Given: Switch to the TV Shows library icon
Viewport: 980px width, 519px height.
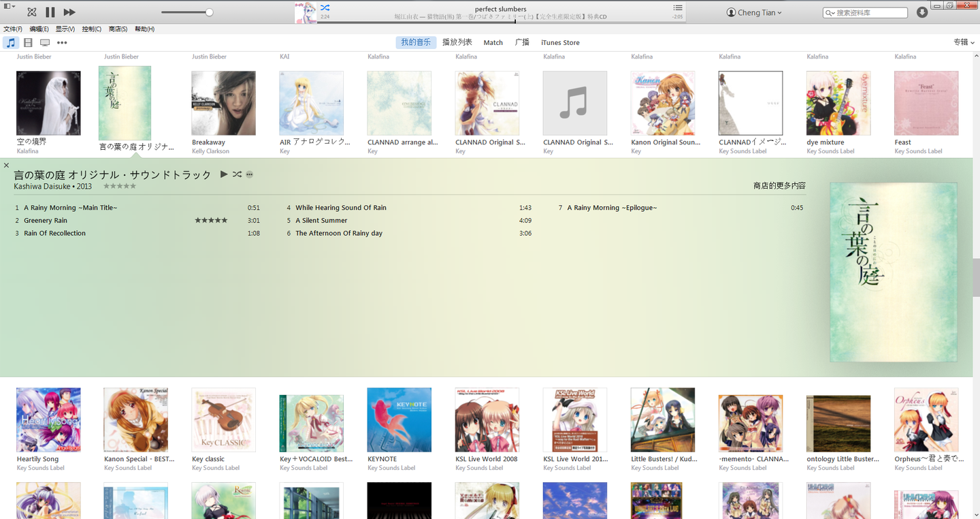Looking at the screenshot, I should [45, 42].
